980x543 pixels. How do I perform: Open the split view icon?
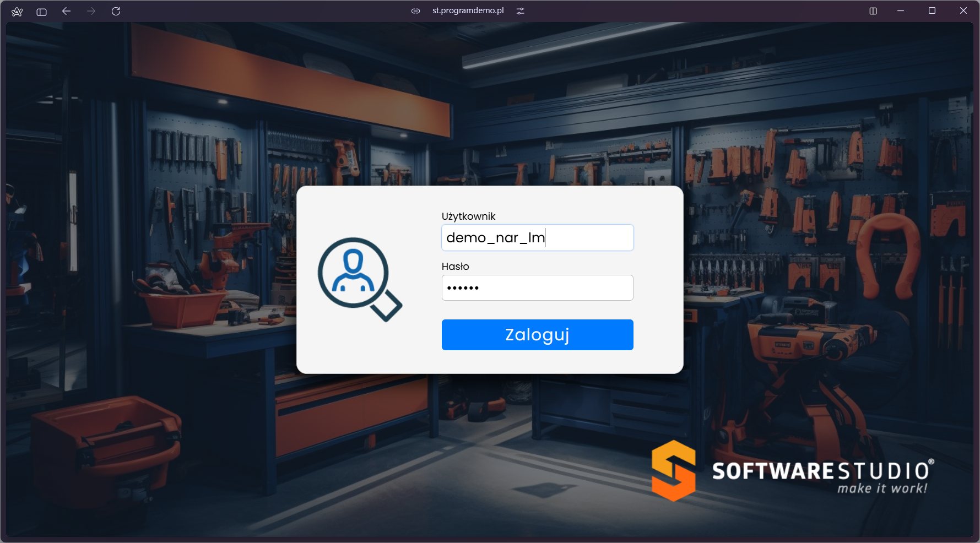[x=873, y=11]
